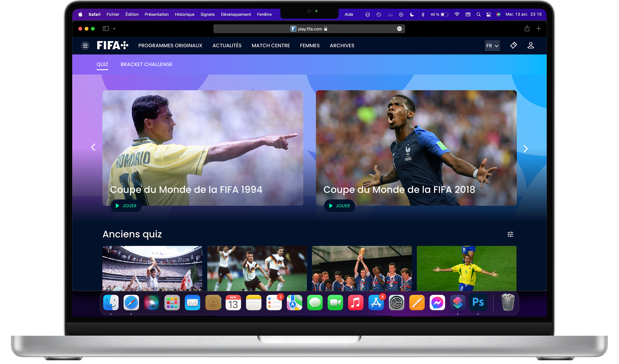619x364 pixels.
Task: Open Time Machine status icon
Action: point(378,15)
